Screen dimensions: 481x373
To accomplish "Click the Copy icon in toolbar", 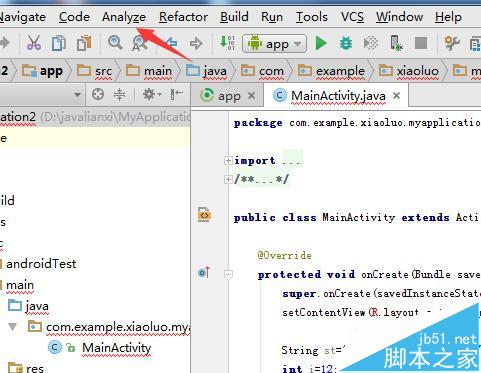I will coord(59,43).
